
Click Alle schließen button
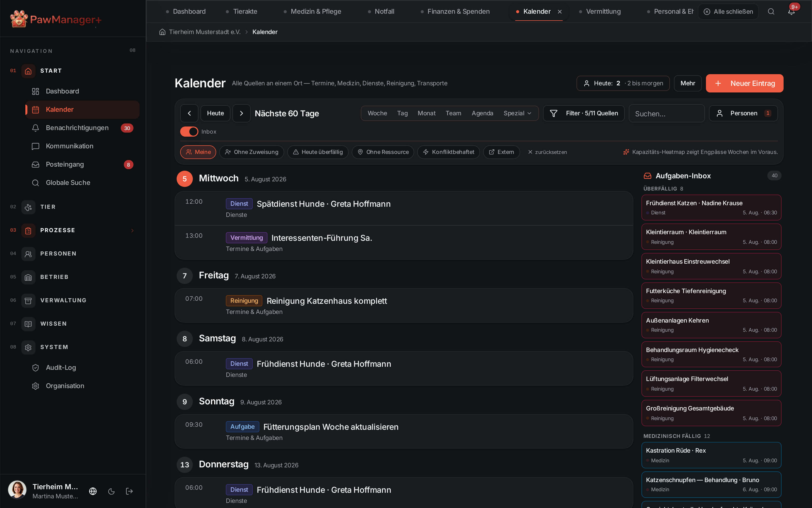click(x=728, y=11)
